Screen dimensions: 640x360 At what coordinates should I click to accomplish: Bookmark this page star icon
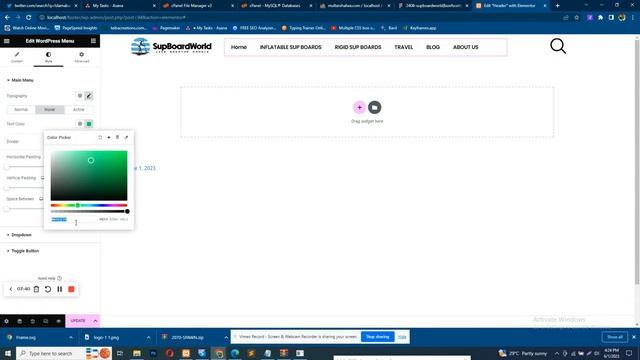[576, 18]
